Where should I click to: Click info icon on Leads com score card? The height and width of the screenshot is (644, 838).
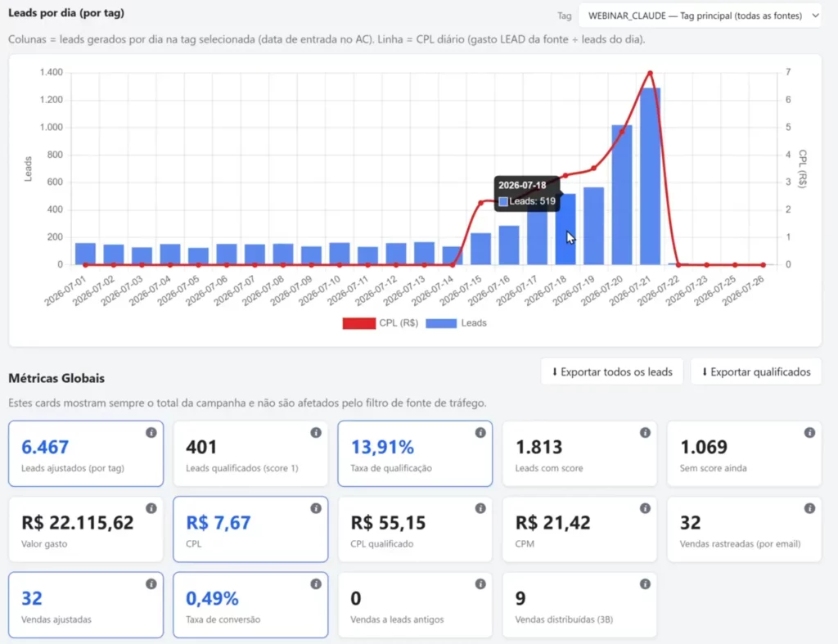point(645,432)
